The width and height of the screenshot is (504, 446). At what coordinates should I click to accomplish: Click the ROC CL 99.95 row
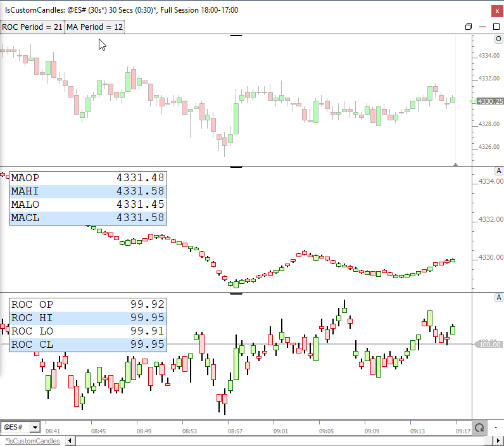point(88,345)
